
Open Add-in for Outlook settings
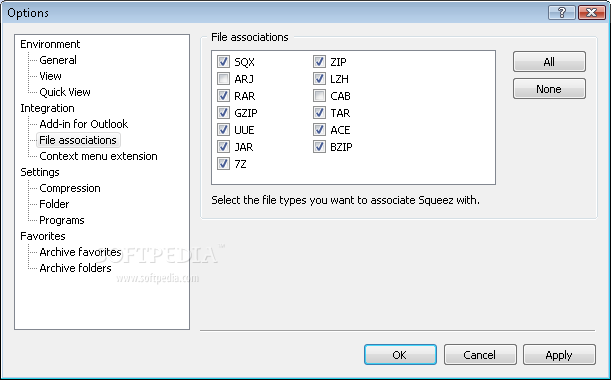[84, 124]
